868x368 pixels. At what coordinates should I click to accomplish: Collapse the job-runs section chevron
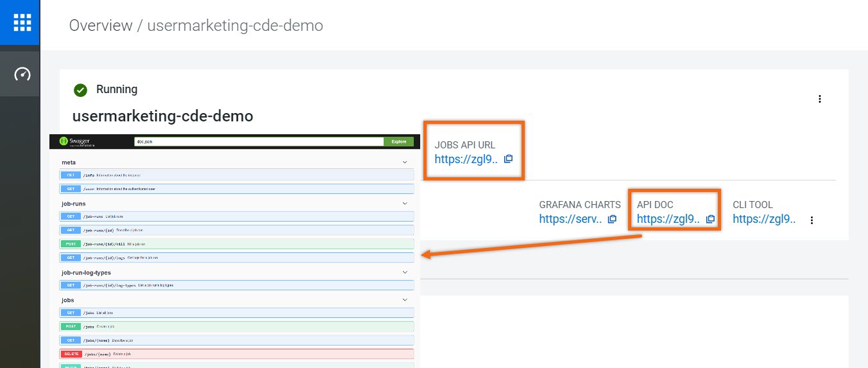pyautogui.click(x=404, y=204)
